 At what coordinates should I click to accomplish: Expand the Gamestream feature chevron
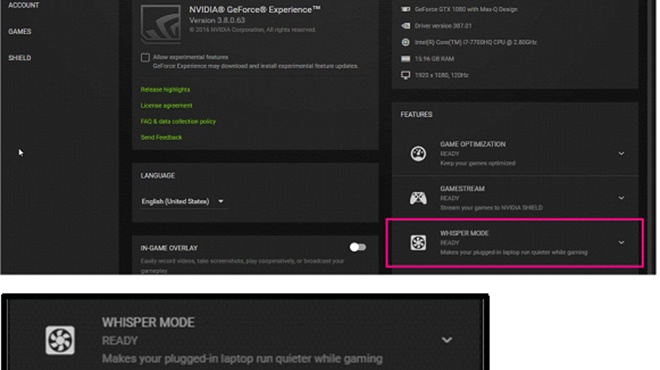[621, 198]
